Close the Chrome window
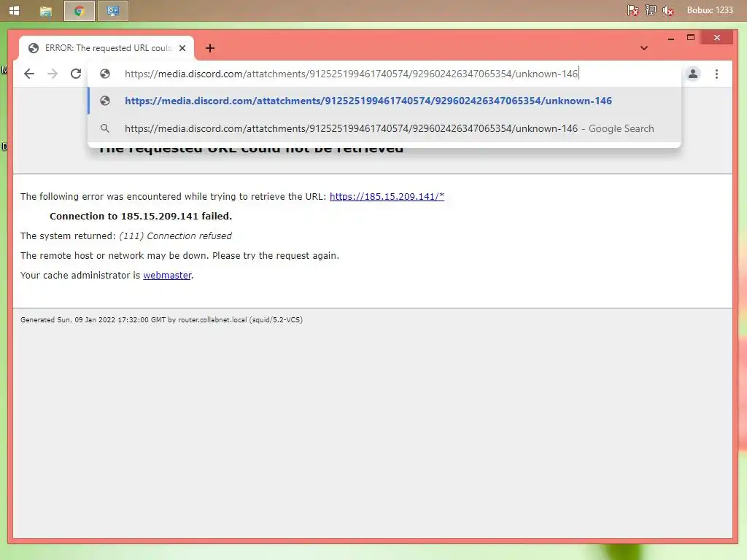Viewport: 747px width, 560px height. tap(716, 38)
